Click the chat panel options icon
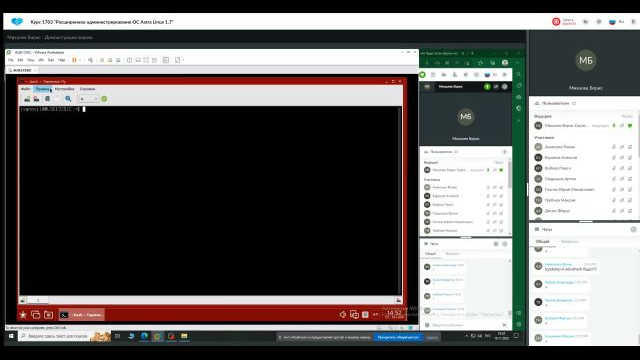The height and width of the screenshot is (360, 640). (x=633, y=229)
